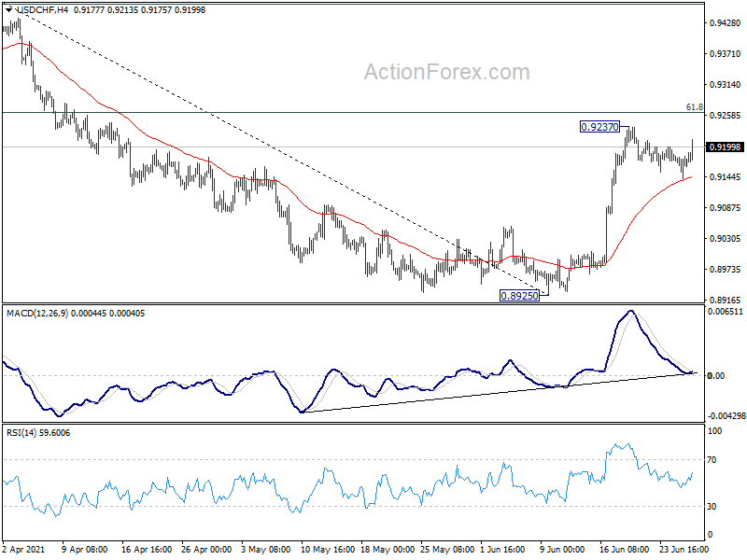Click the MACD scale value 0.006511

click(x=726, y=312)
